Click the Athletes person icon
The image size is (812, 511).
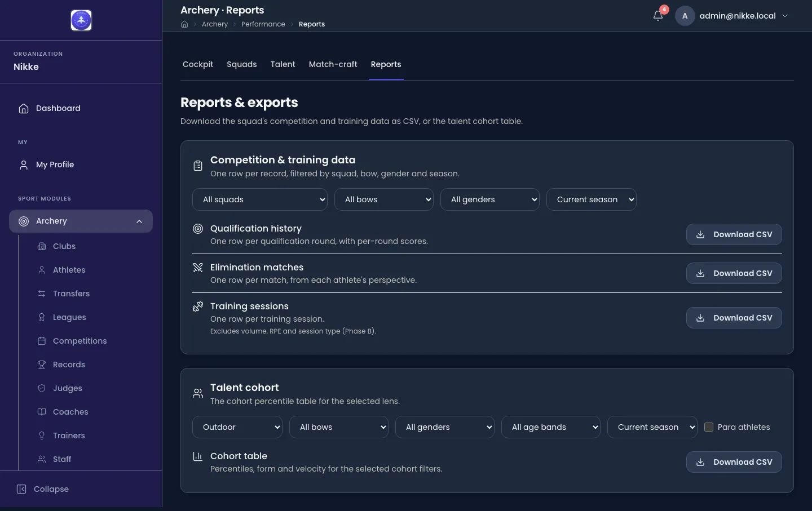42,270
